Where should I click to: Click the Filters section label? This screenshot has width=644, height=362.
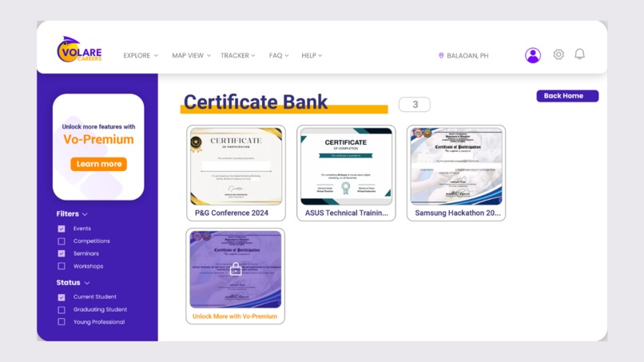pos(67,214)
